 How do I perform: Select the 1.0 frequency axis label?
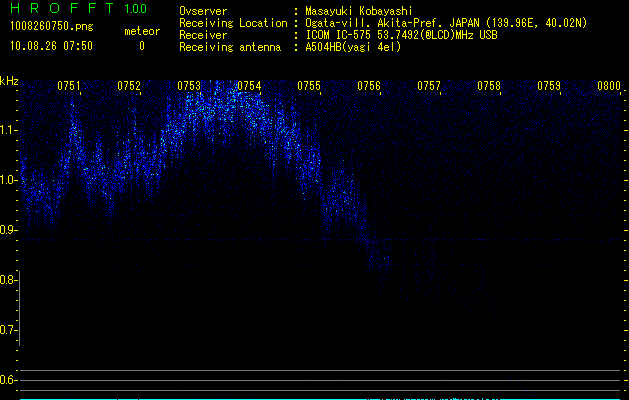[9, 180]
